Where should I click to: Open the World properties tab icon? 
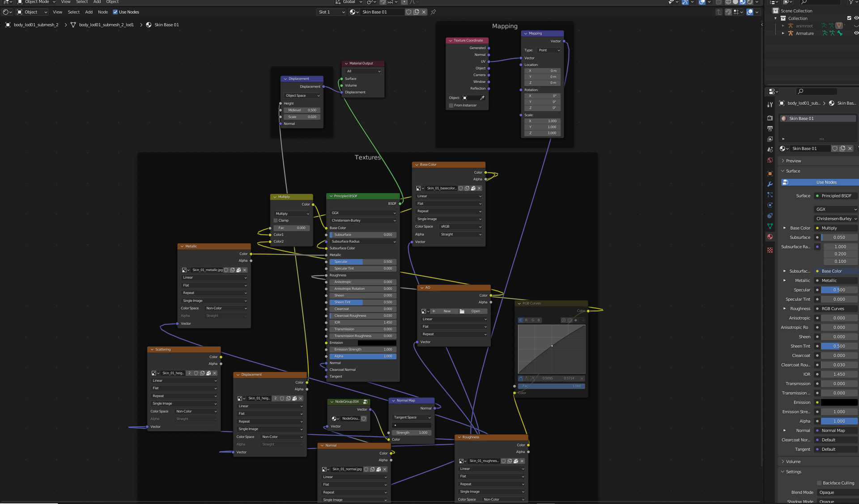pyautogui.click(x=770, y=160)
